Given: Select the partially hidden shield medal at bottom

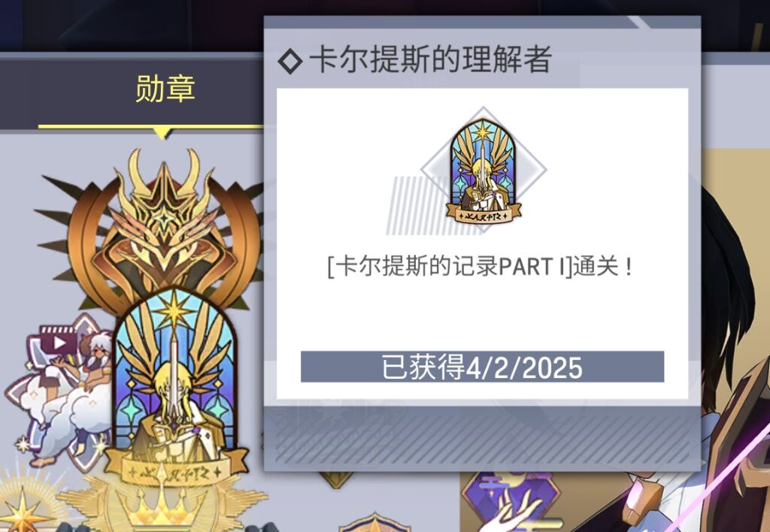Looking at the screenshot, I should pos(374,522).
